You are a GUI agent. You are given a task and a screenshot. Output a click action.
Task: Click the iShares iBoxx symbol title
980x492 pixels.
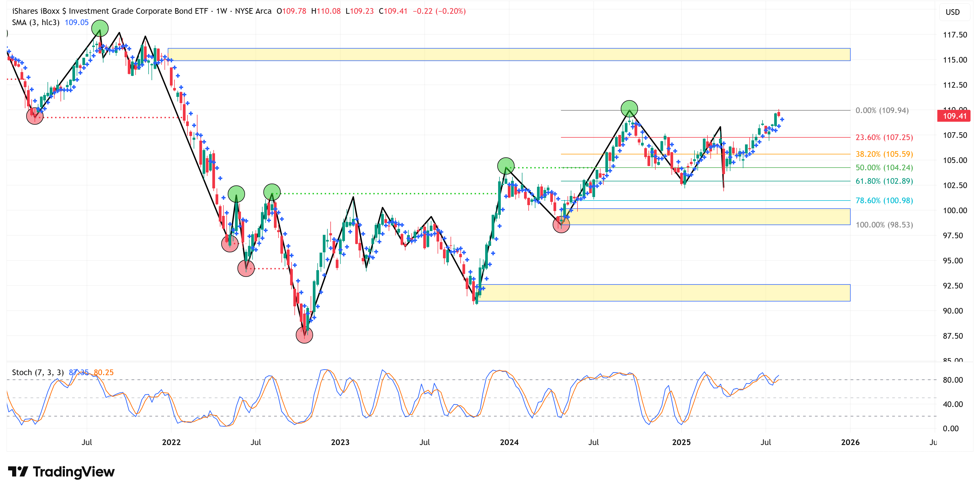click(x=110, y=11)
